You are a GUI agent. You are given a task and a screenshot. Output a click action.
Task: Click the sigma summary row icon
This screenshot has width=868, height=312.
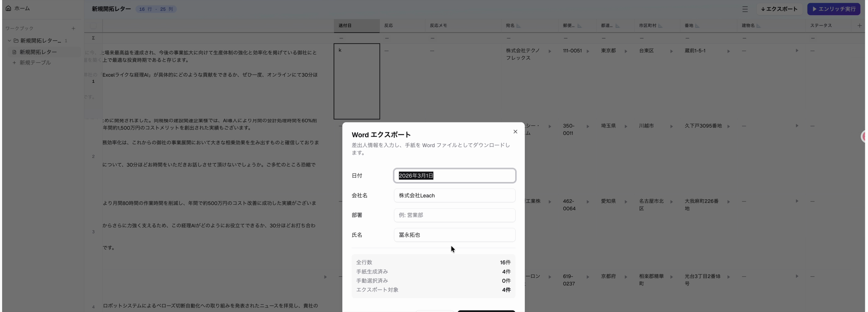pos(93,38)
